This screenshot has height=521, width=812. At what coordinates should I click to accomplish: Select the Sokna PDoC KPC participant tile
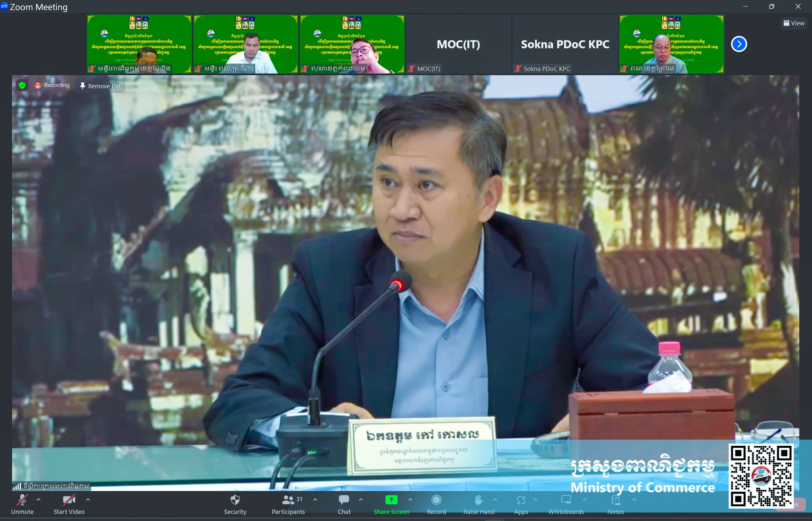[x=565, y=44]
